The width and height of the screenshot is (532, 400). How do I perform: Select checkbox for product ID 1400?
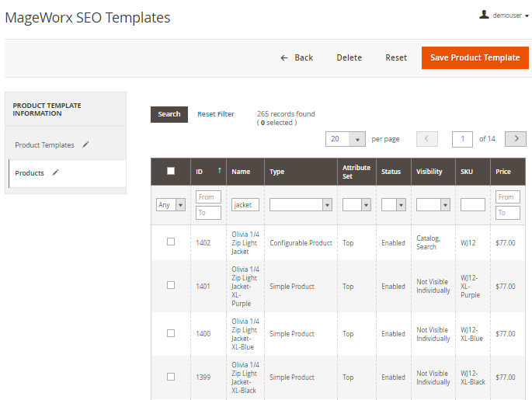171,332
